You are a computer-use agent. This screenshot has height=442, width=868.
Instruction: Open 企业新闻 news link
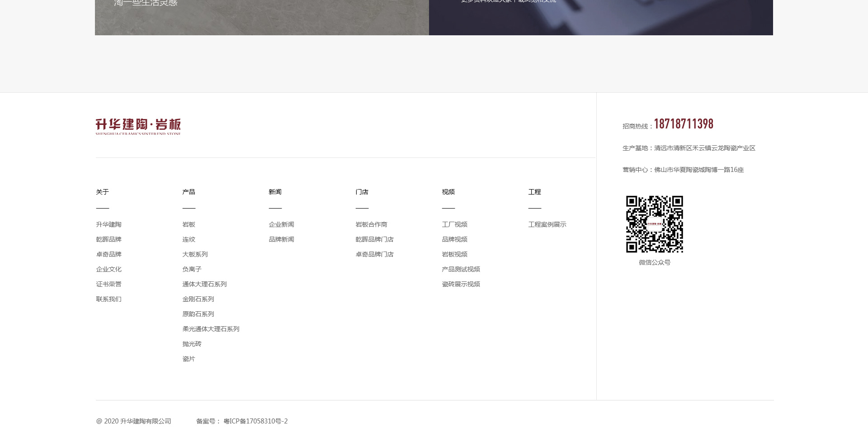click(281, 224)
